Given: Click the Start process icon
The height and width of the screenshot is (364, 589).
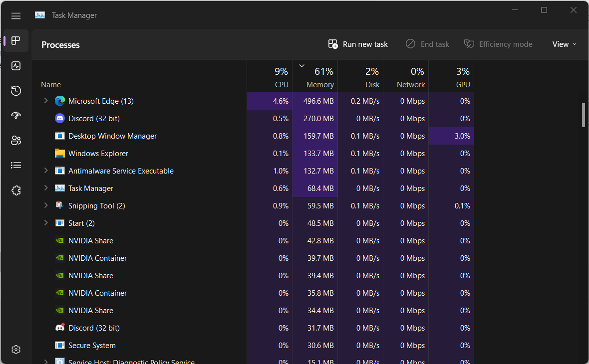Looking at the screenshot, I should [60, 223].
